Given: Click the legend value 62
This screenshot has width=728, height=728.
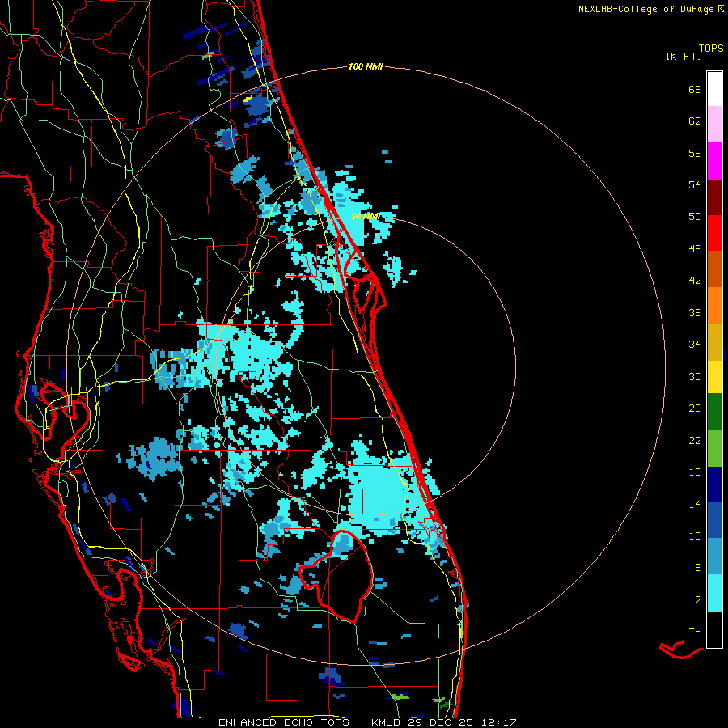Looking at the screenshot, I should coord(695,121).
